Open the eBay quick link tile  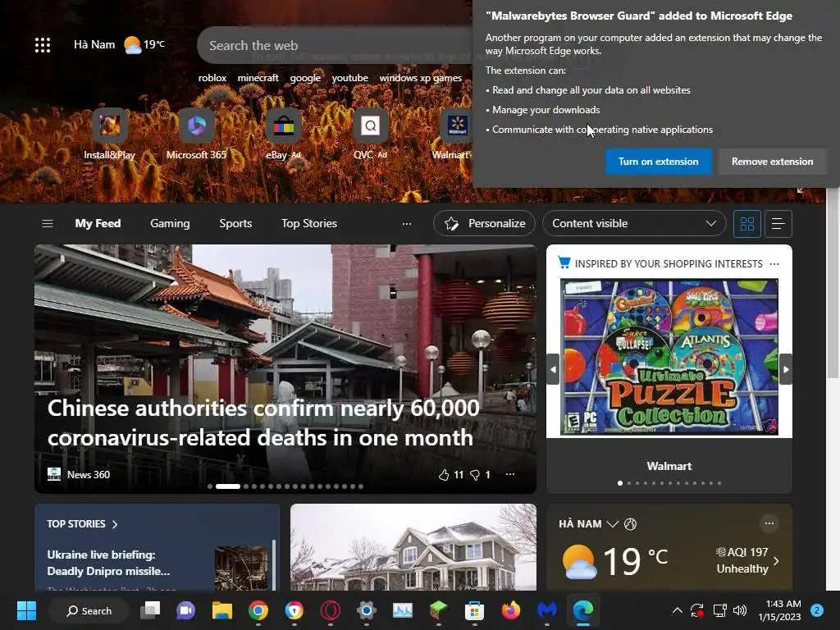pyautogui.click(x=283, y=135)
